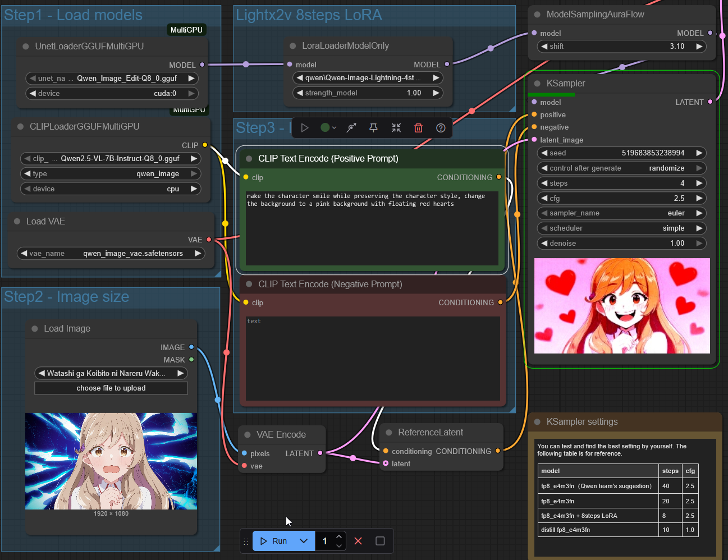Click the square icon next to the red X
This screenshot has width=728, height=560.
pos(380,541)
